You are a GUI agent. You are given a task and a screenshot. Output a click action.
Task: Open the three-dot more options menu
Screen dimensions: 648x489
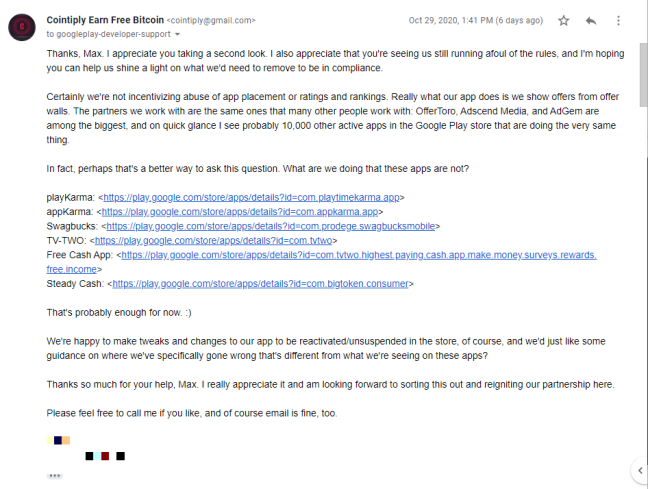click(x=618, y=21)
